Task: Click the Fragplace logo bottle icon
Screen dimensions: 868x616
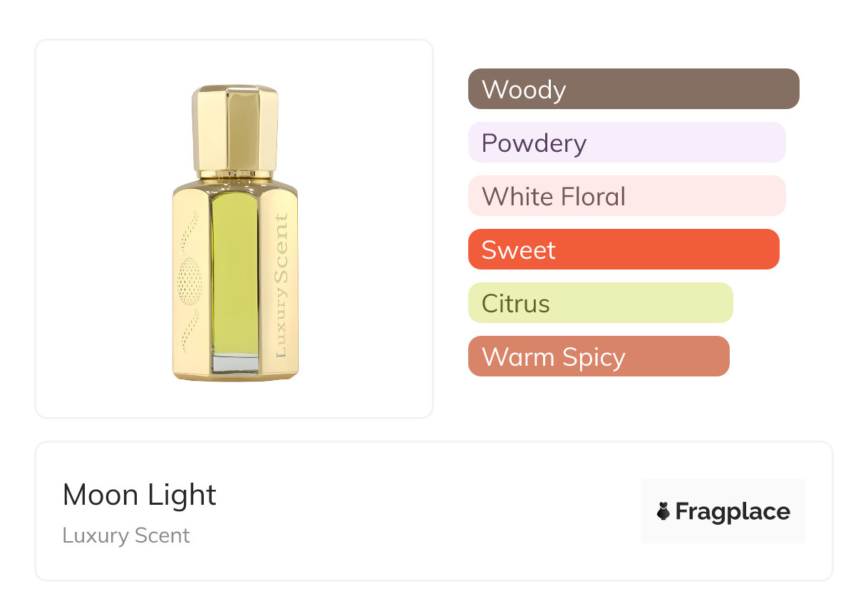Action: tap(663, 511)
